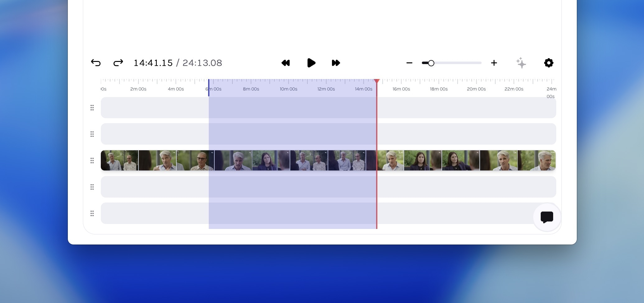Grab the drag handle of the video track
This screenshot has height=303, width=644.
point(92,161)
